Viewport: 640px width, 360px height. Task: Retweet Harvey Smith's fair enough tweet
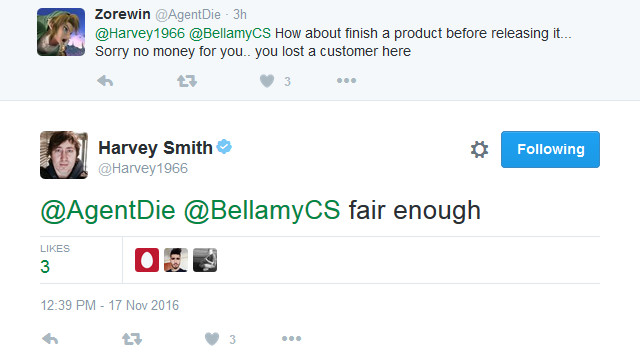point(132,338)
